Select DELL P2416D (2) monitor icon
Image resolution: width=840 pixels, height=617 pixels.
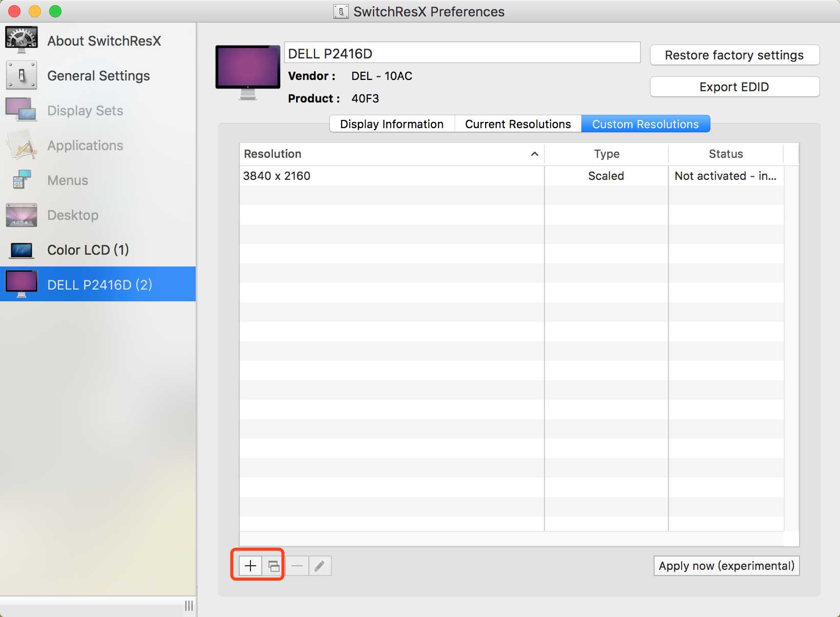click(21, 284)
